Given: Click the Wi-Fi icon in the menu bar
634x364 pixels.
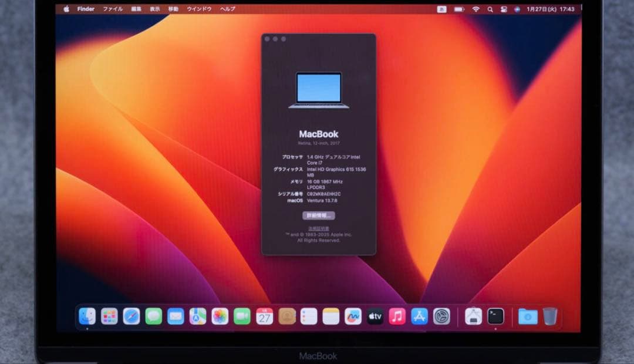Looking at the screenshot, I should [476, 9].
